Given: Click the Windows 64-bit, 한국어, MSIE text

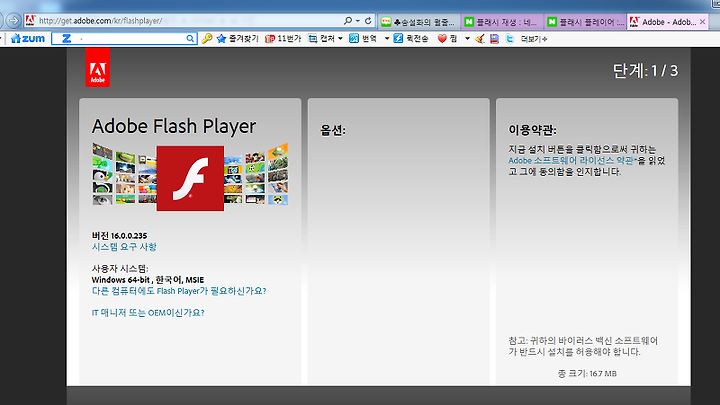Looking at the screenshot, I should pos(148,280).
